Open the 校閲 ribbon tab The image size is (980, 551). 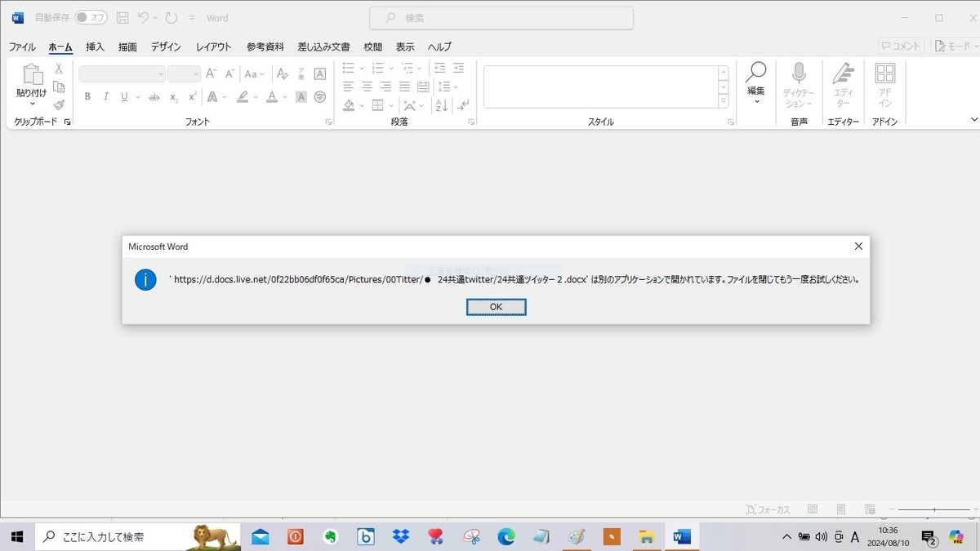(372, 47)
